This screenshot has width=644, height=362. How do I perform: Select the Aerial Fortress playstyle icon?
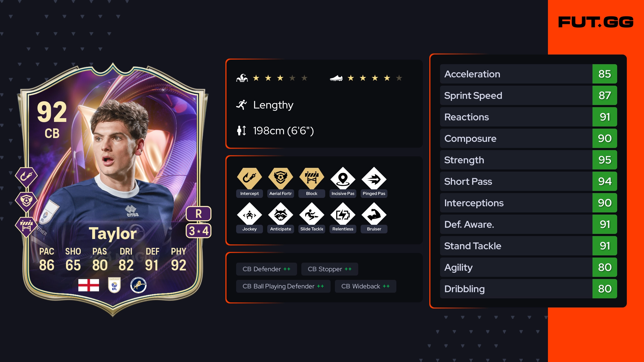click(280, 178)
